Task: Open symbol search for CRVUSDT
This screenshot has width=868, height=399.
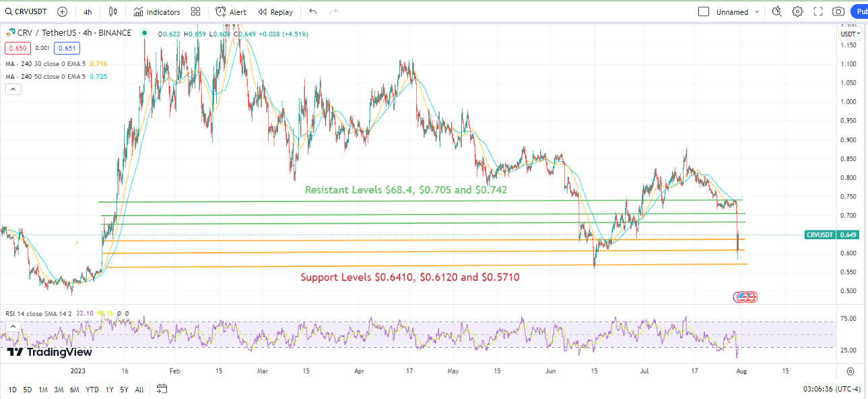Action: click(x=27, y=11)
